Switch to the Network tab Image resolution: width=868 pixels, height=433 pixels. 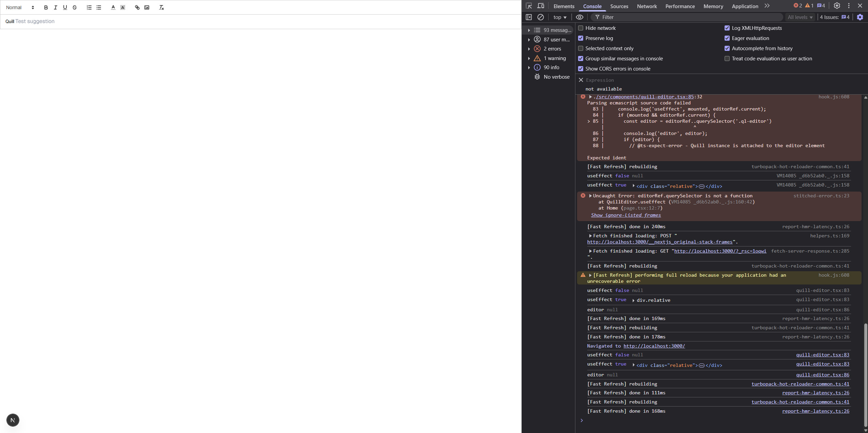pos(647,6)
